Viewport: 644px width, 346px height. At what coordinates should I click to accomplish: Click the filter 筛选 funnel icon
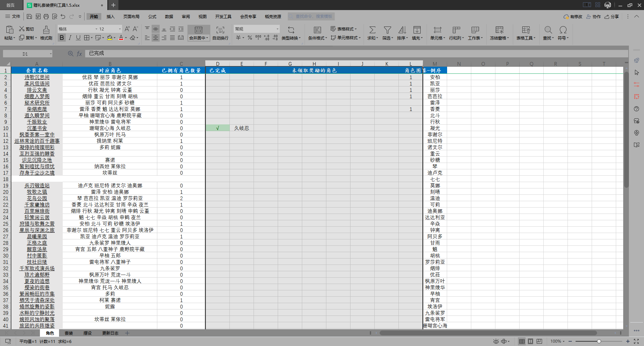(x=387, y=30)
